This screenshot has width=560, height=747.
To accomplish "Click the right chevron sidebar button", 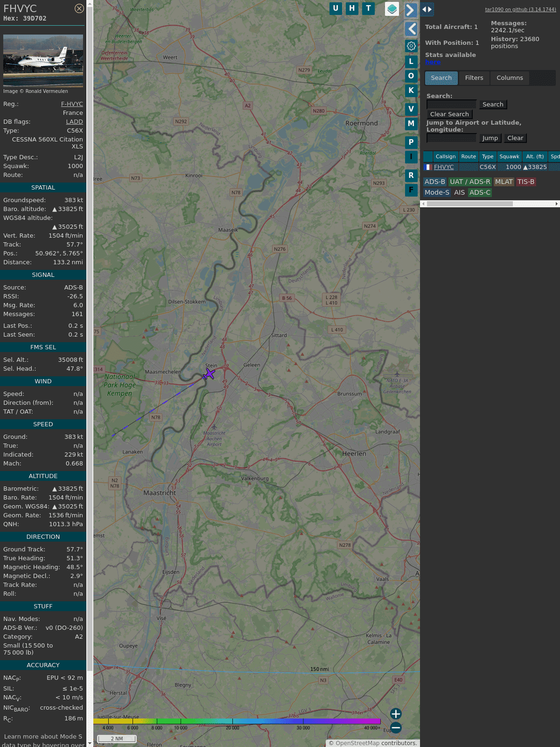I will point(411,10).
